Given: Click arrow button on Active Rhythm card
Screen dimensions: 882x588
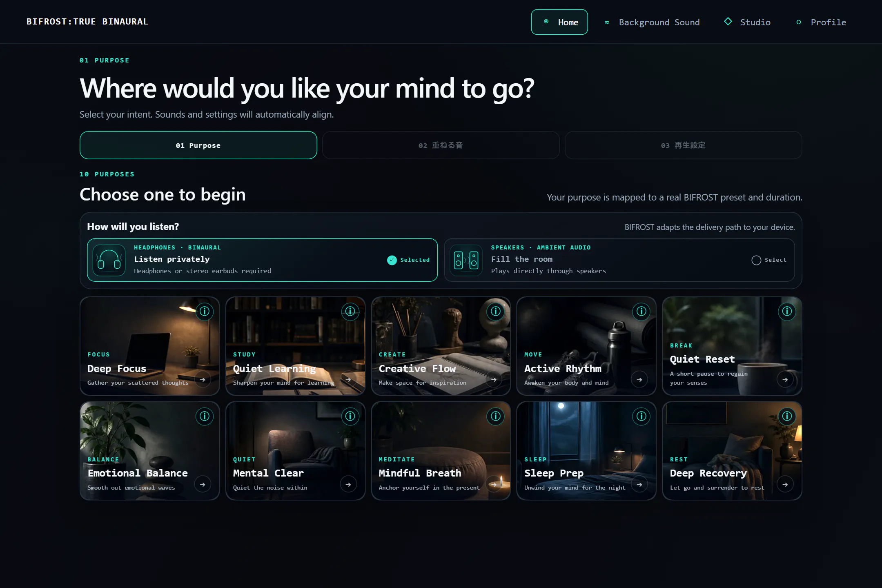Looking at the screenshot, I should click(639, 380).
